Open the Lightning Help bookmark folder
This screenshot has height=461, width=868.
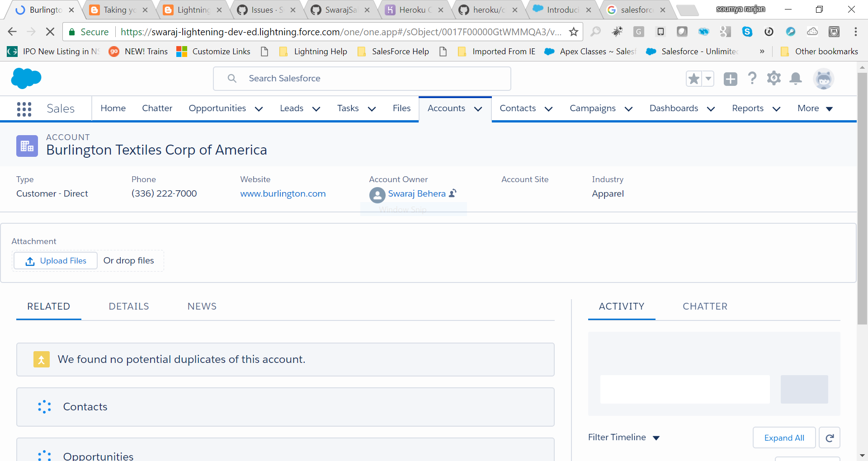point(313,52)
